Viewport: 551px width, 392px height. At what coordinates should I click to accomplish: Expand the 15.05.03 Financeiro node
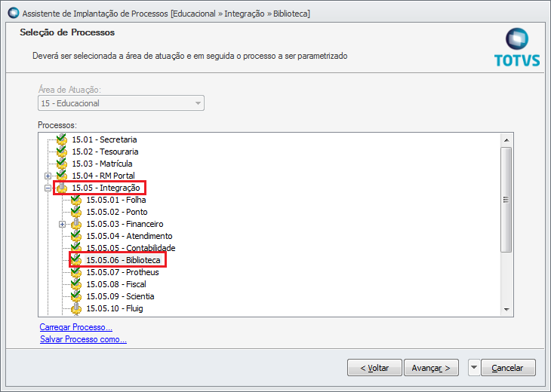coord(62,224)
